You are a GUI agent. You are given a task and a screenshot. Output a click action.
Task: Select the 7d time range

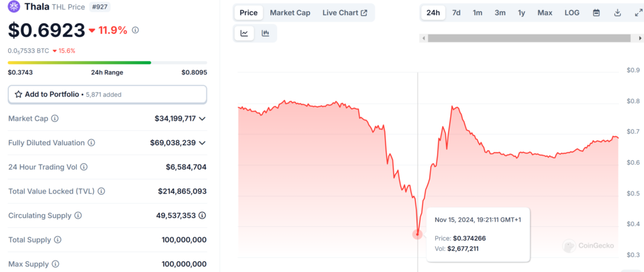(x=457, y=13)
